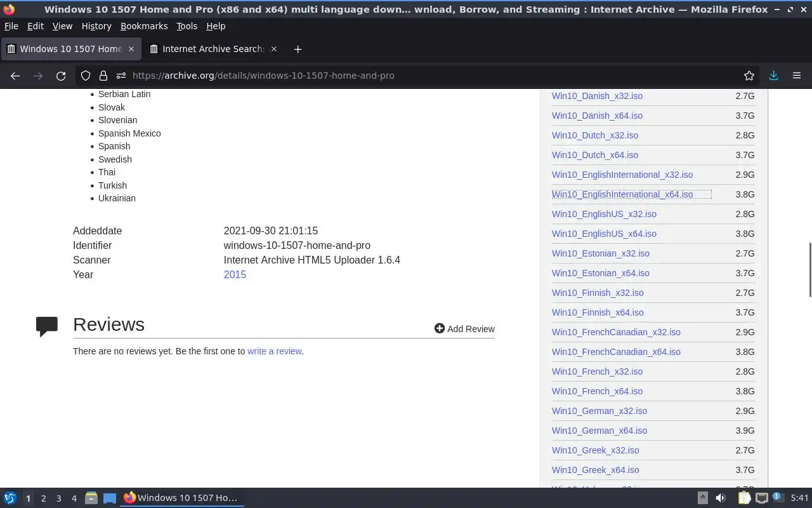Viewport: 812px width, 508px height.
Task: Click the page vertical scrollbar thumb
Action: tap(809, 269)
